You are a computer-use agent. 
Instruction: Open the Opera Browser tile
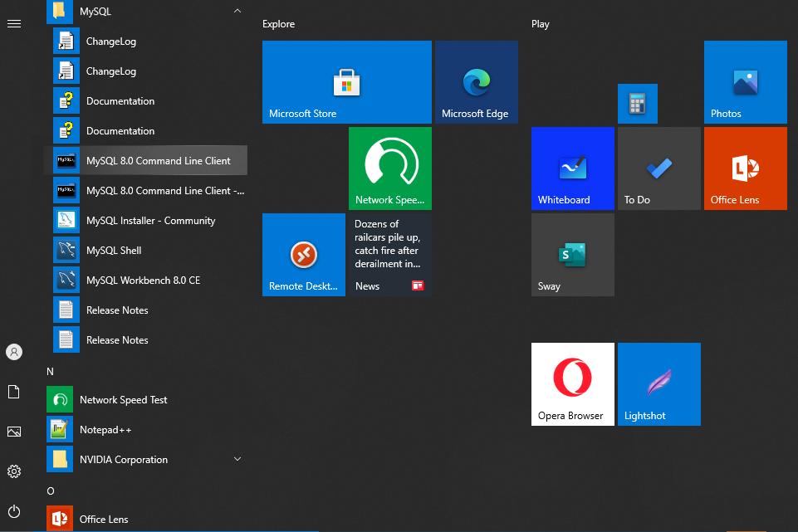click(572, 384)
